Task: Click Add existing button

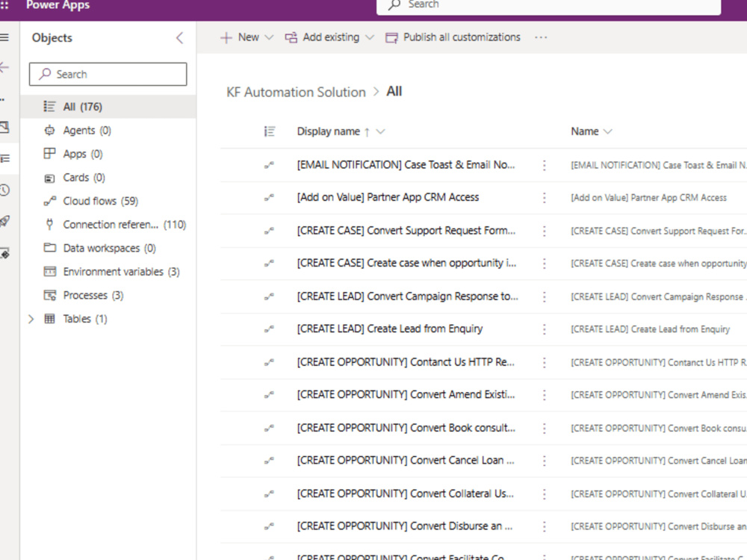Action: 323,37
